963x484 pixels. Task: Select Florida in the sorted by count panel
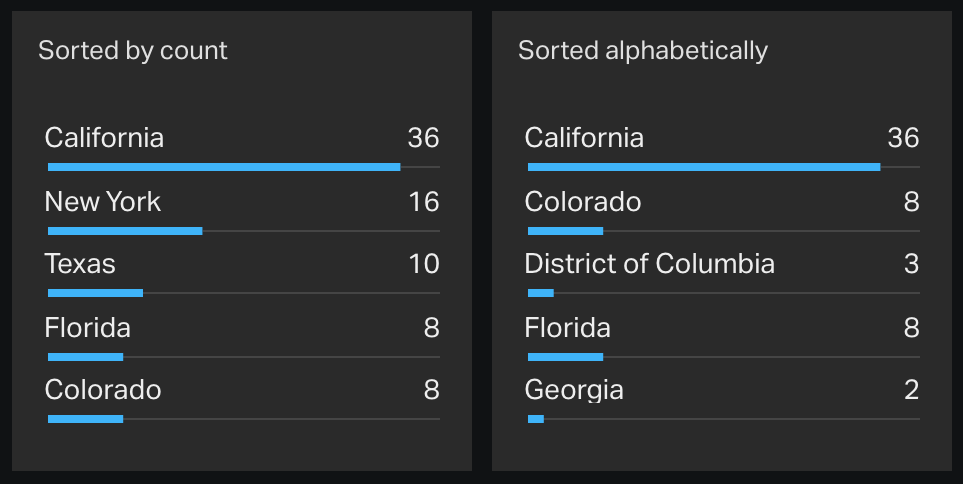(88, 328)
